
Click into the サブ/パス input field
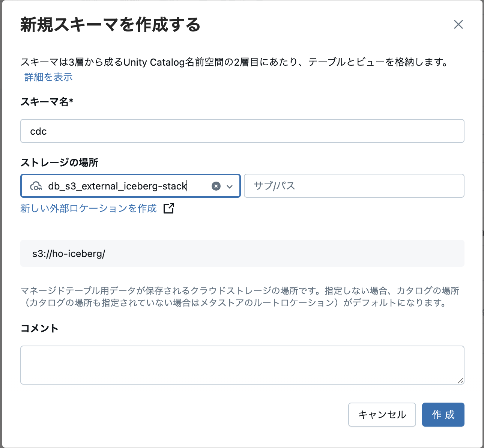pyautogui.click(x=354, y=186)
